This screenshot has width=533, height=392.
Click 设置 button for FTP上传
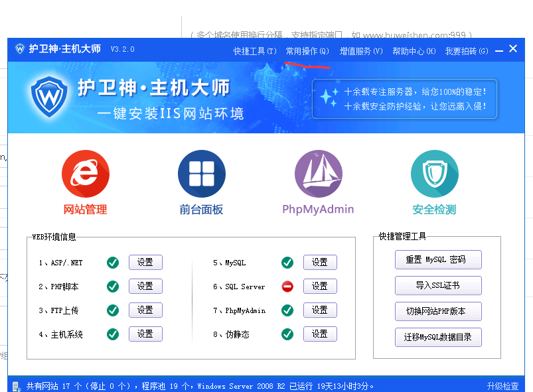tap(145, 310)
